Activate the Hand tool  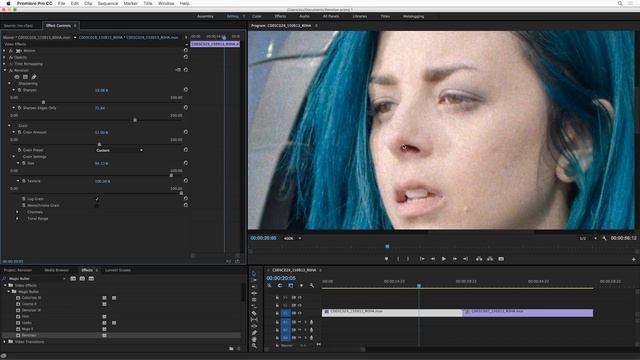254,339
